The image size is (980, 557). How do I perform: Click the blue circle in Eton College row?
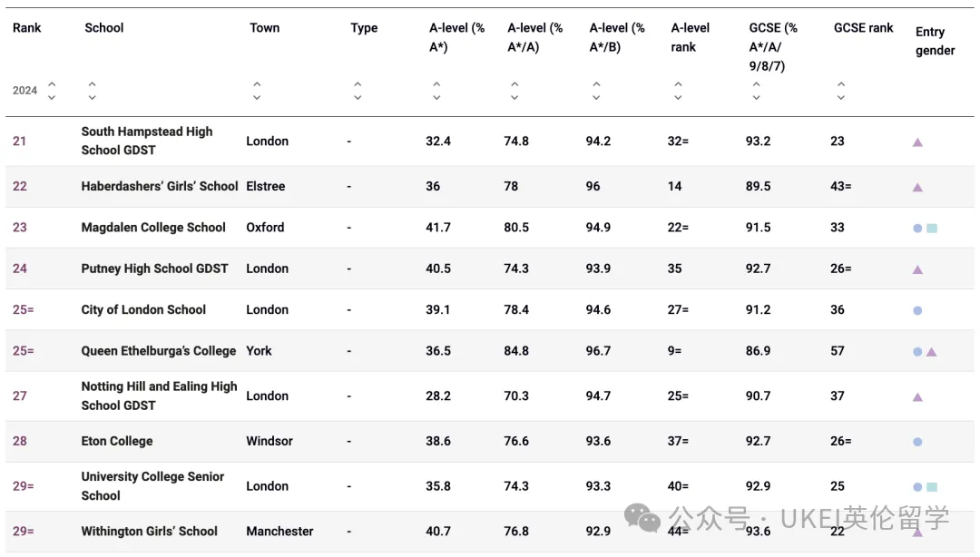point(917,442)
